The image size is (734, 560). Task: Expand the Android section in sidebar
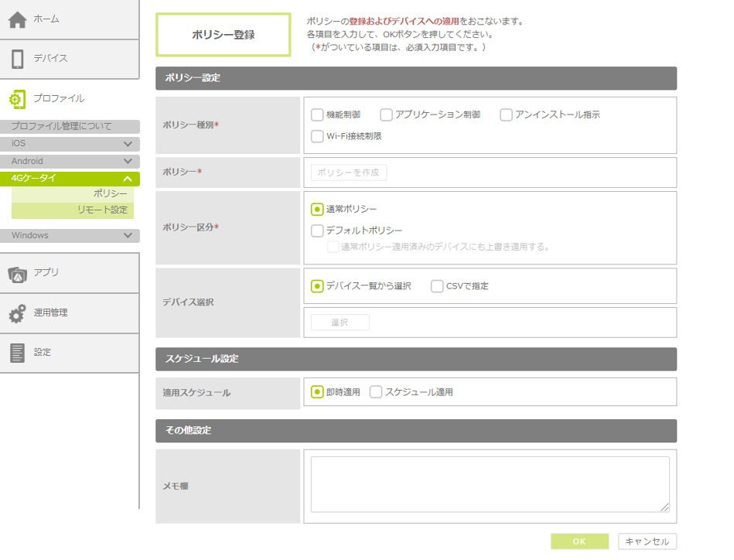[x=128, y=162]
